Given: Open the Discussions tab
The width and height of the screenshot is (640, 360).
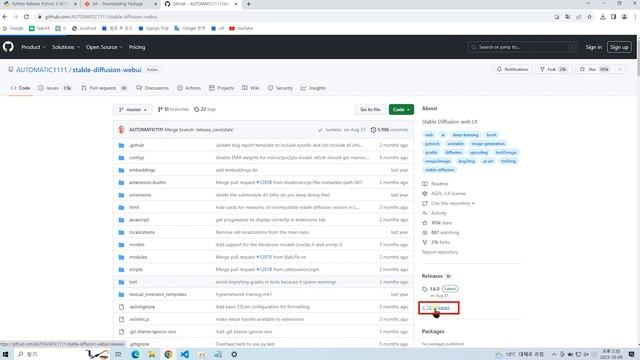Looking at the screenshot, I should click(x=152, y=88).
